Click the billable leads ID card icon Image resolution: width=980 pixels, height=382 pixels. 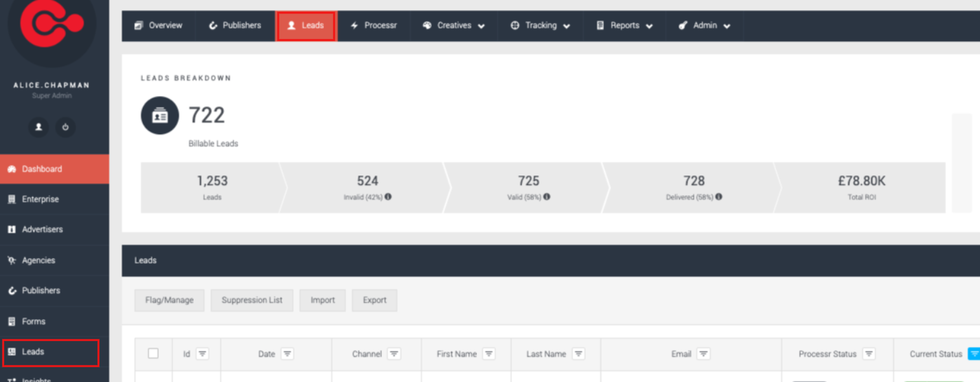(x=160, y=116)
